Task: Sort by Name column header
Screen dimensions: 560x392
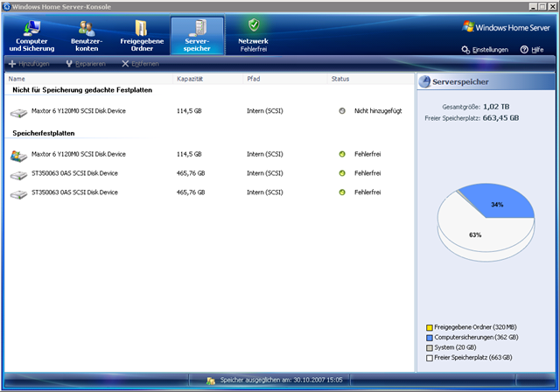Action: tap(88, 79)
